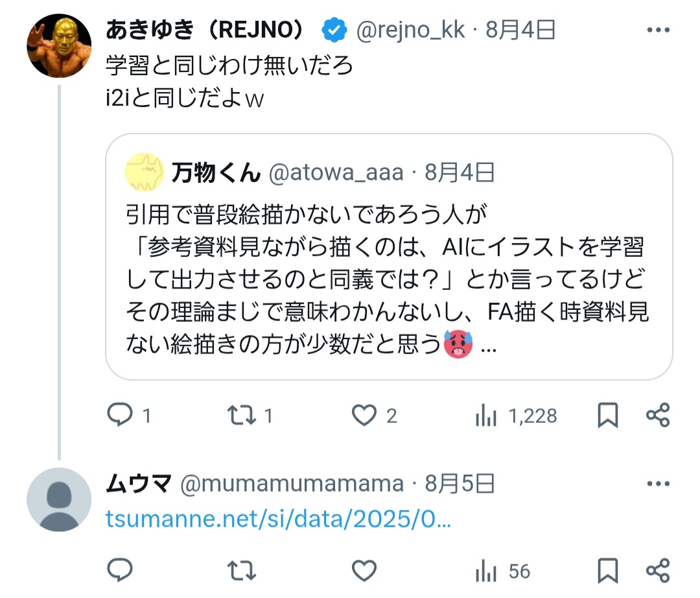Share あきゆき's tweet
The width and height of the screenshot is (700, 598).
tap(658, 415)
